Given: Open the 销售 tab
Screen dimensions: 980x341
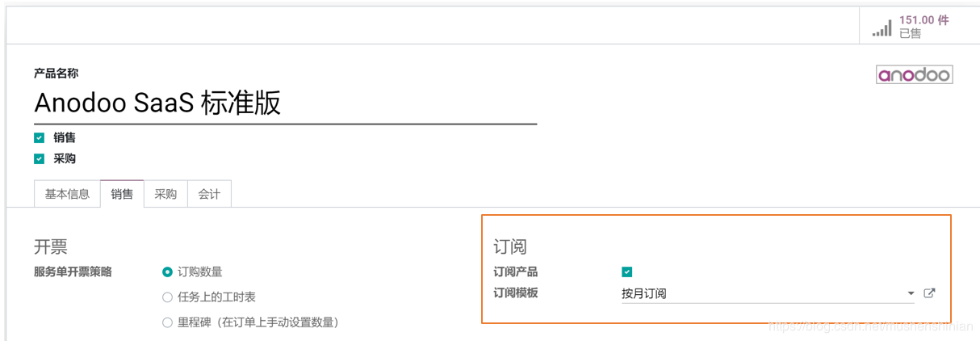Looking at the screenshot, I should 122,194.
